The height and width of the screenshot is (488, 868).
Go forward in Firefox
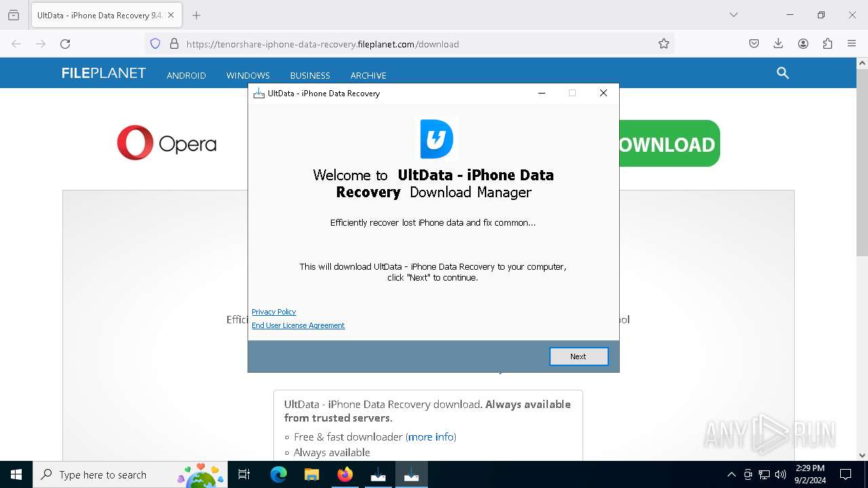[41, 44]
